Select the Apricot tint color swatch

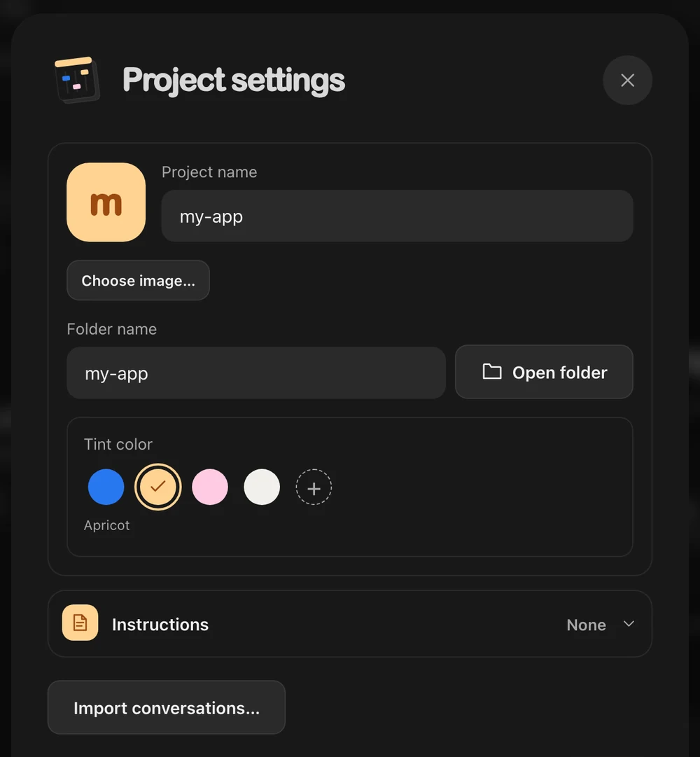[157, 487]
